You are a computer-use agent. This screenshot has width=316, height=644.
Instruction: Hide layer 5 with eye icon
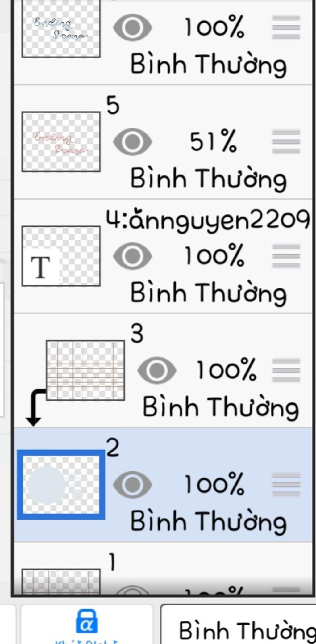tap(132, 142)
